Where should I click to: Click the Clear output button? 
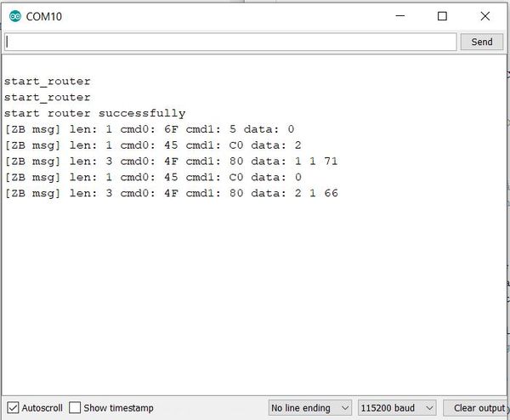476,407
